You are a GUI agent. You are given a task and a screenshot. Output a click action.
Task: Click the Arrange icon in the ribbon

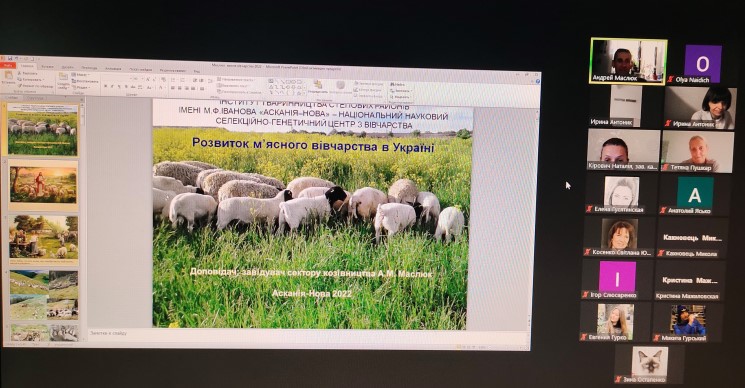(x=318, y=84)
